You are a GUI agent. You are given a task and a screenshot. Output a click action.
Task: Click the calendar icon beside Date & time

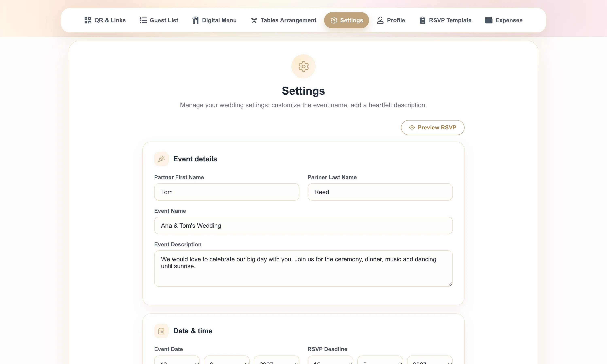pyautogui.click(x=161, y=331)
